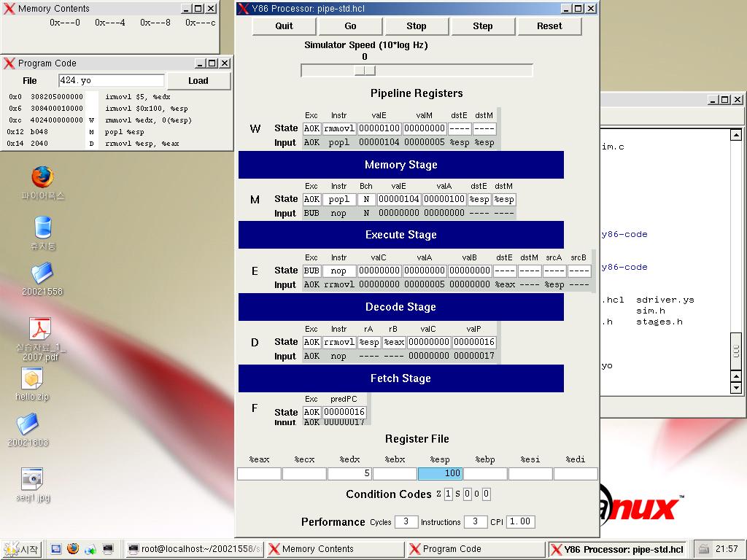Click the Reset button
Screen dimensions: 747x560
pyautogui.click(x=549, y=26)
